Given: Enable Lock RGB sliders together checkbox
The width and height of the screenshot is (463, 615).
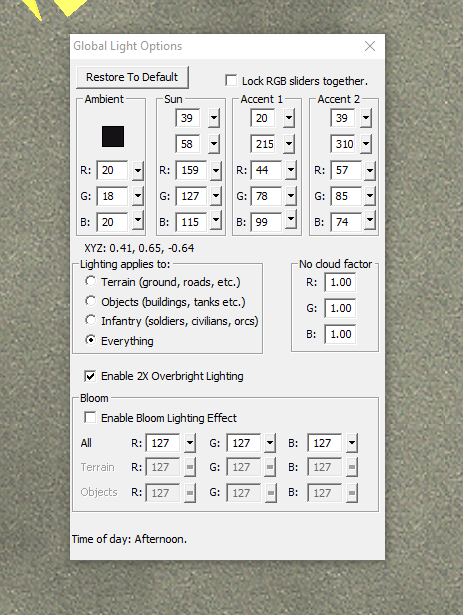Looking at the screenshot, I should 231,80.
